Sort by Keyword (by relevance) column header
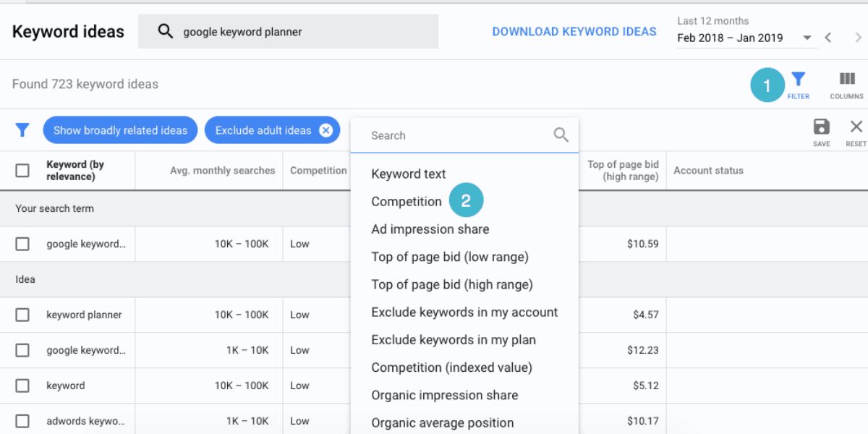 click(x=75, y=171)
